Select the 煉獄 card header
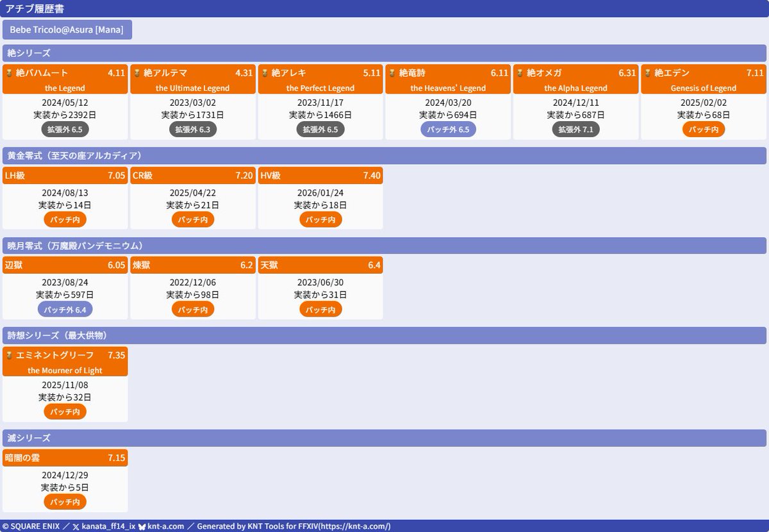 (x=193, y=265)
